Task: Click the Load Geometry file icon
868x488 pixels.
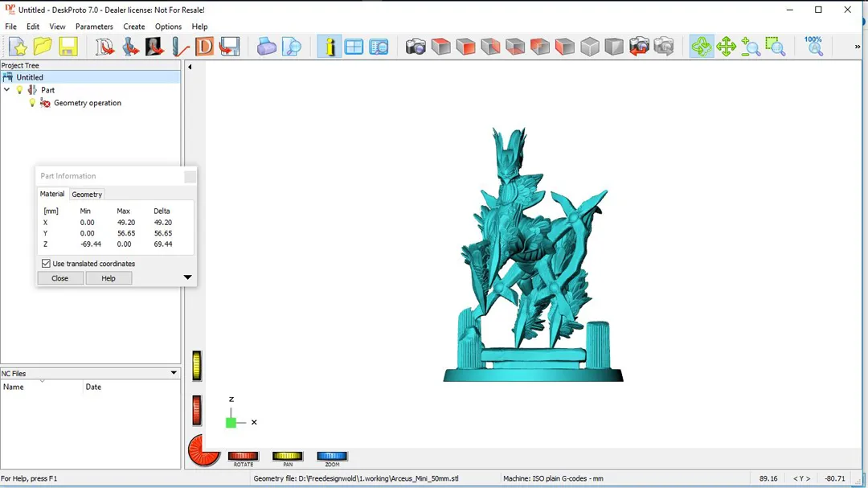Action: pos(130,47)
